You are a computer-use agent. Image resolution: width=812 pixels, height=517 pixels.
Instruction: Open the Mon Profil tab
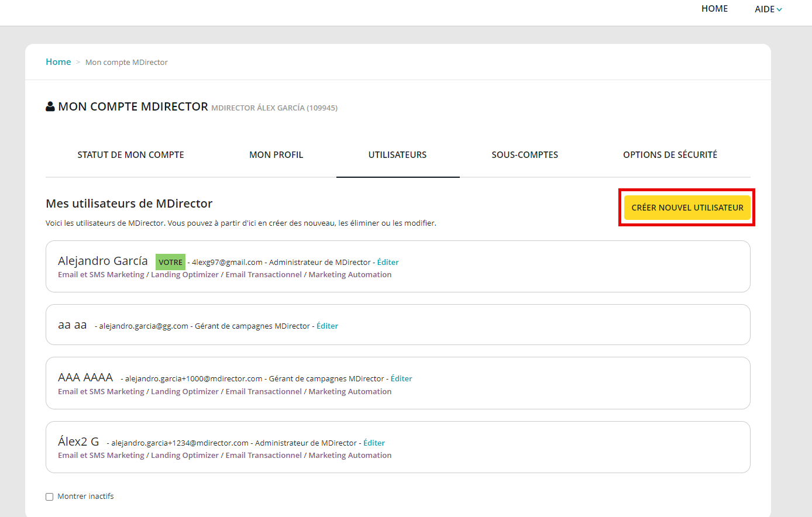click(276, 155)
